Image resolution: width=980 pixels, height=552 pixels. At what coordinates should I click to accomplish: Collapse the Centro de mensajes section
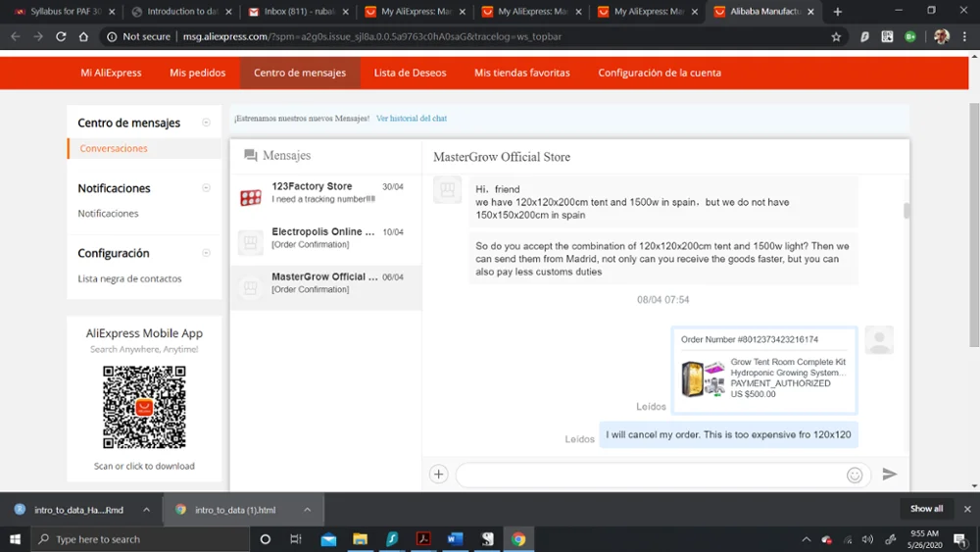point(206,123)
